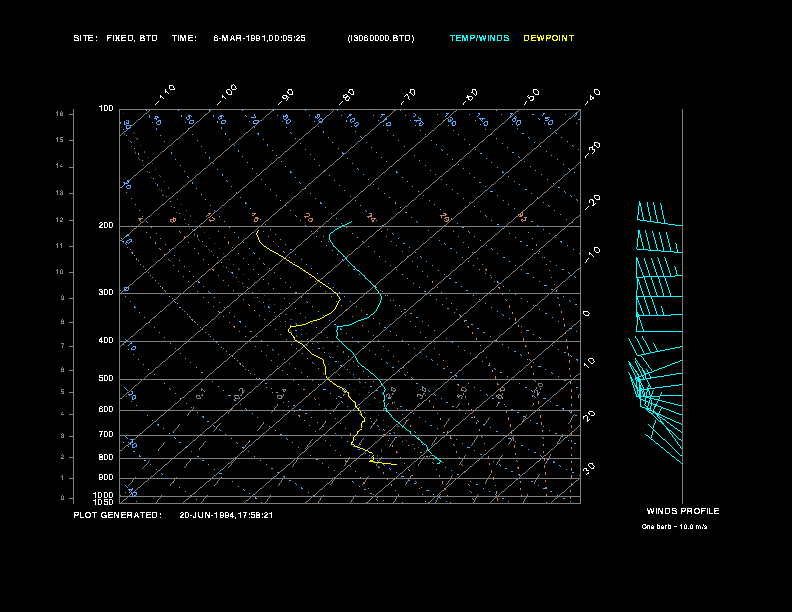
Task: Click the 800 pressure level label
Action: (x=106, y=457)
